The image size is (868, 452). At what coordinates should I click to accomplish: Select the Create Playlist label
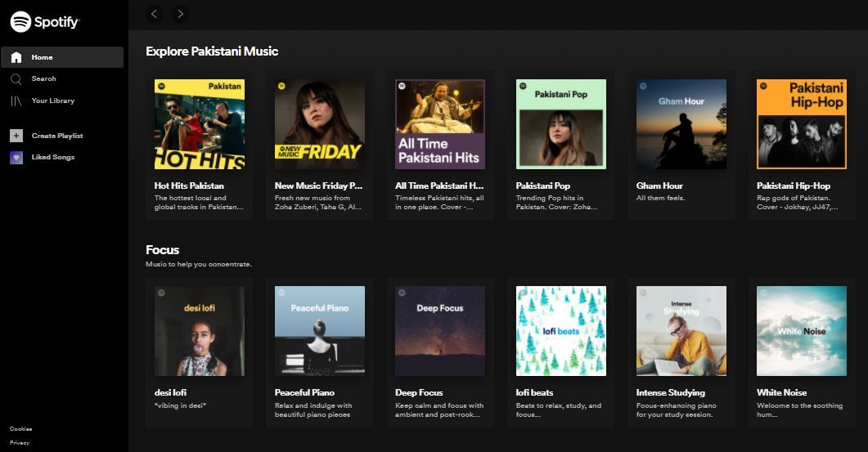click(57, 136)
